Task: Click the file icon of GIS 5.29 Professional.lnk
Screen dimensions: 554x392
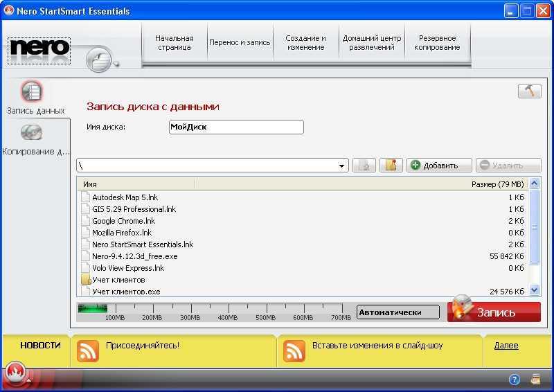Action: pyautogui.click(x=85, y=209)
